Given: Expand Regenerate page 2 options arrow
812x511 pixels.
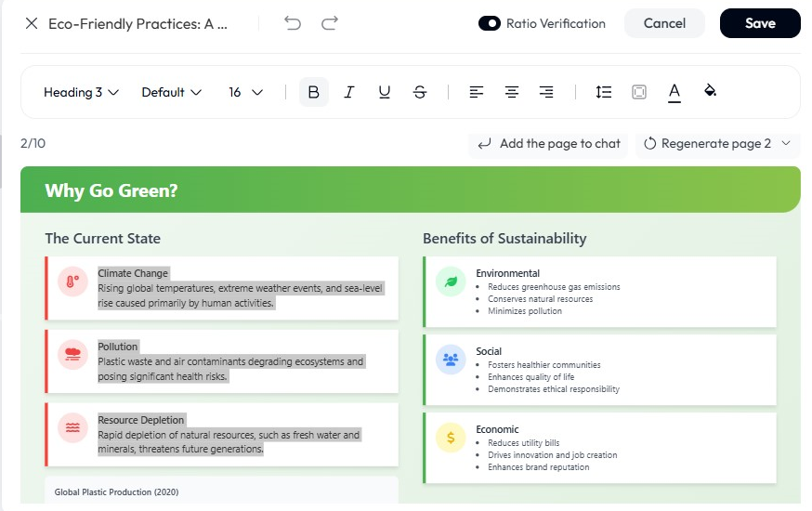Looking at the screenshot, I should tap(786, 143).
